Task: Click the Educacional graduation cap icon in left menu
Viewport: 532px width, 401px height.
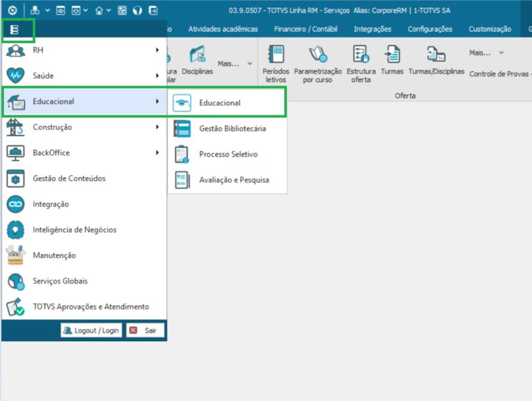Action: (x=15, y=102)
